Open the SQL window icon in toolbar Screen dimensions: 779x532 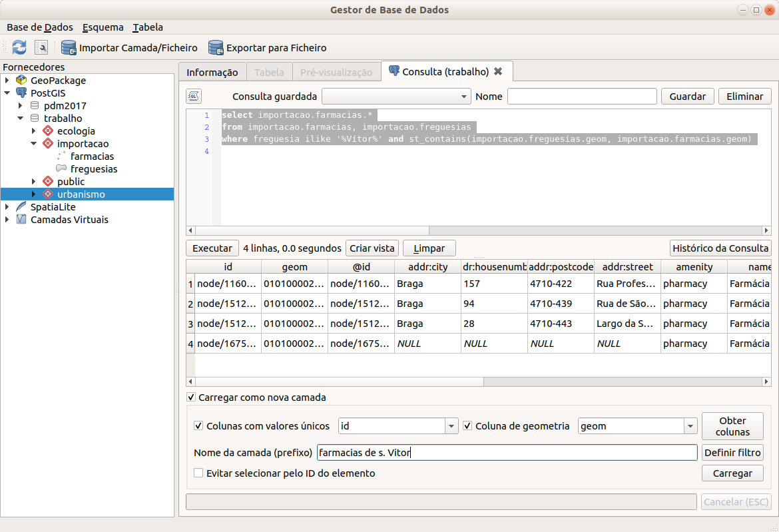(41, 47)
